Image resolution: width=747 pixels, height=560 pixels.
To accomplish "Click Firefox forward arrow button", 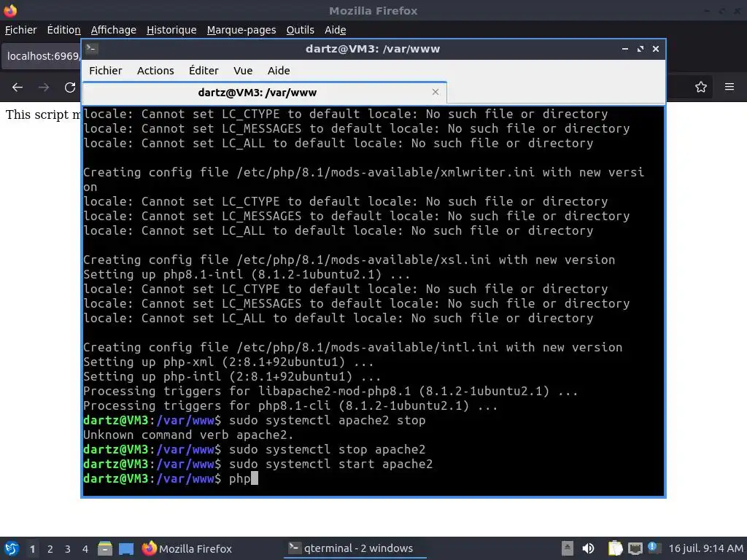I will [x=44, y=87].
